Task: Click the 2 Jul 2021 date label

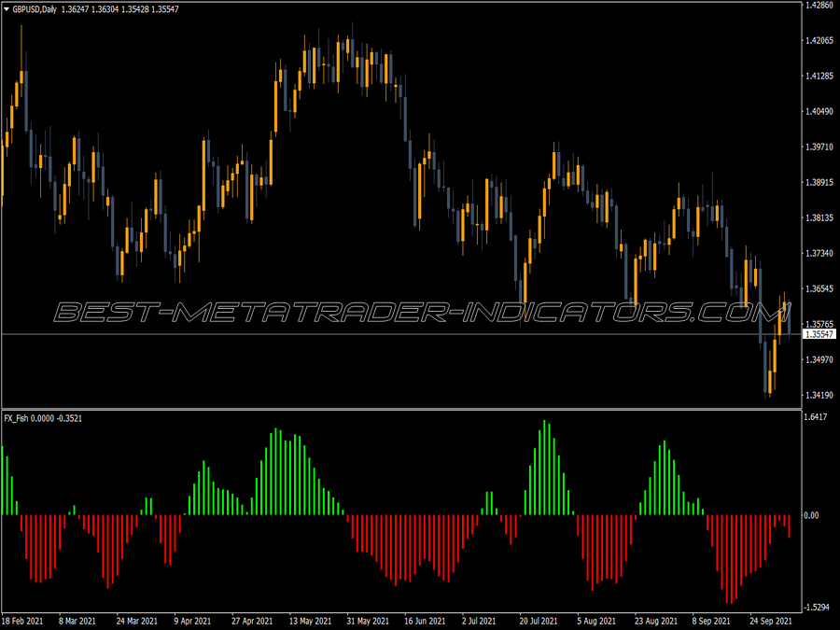Action: click(x=479, y=622)
